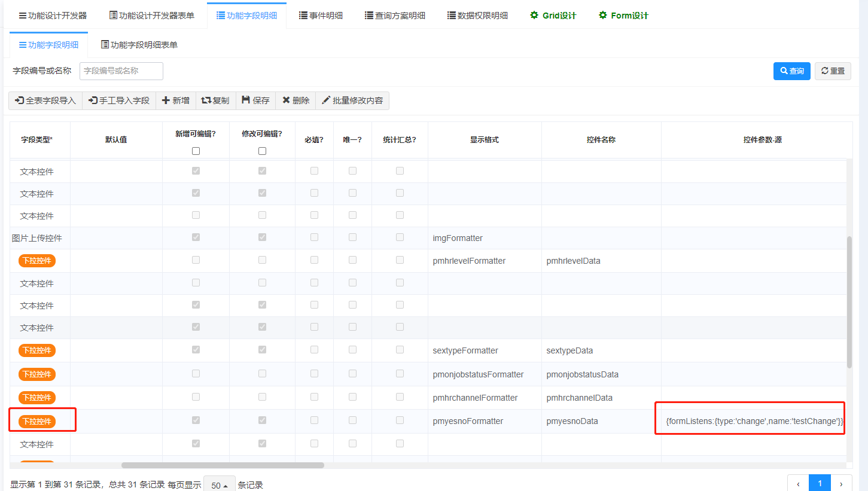Click the 控件名称 column header

pyautogui.click(x=601, y=140)
